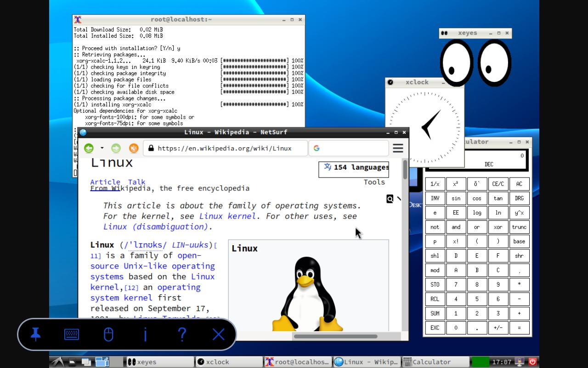Switch to the Talk tab on Wikipedia
This screenshot has width=588, height=368.
click(136, 182)
